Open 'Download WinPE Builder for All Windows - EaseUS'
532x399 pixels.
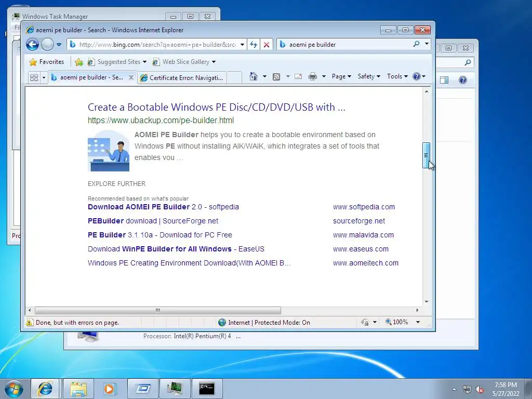click(x=176, y=249)
